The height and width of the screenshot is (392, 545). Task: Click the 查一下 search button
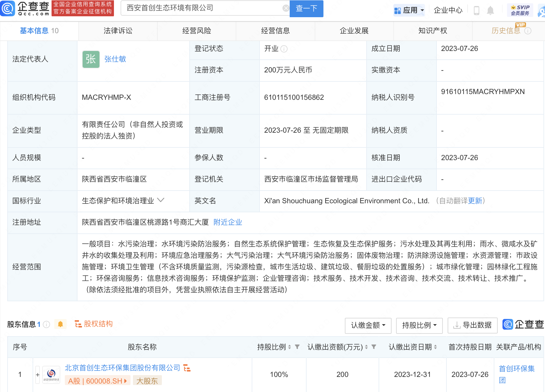pyautogui.click(x=306, y=8)
